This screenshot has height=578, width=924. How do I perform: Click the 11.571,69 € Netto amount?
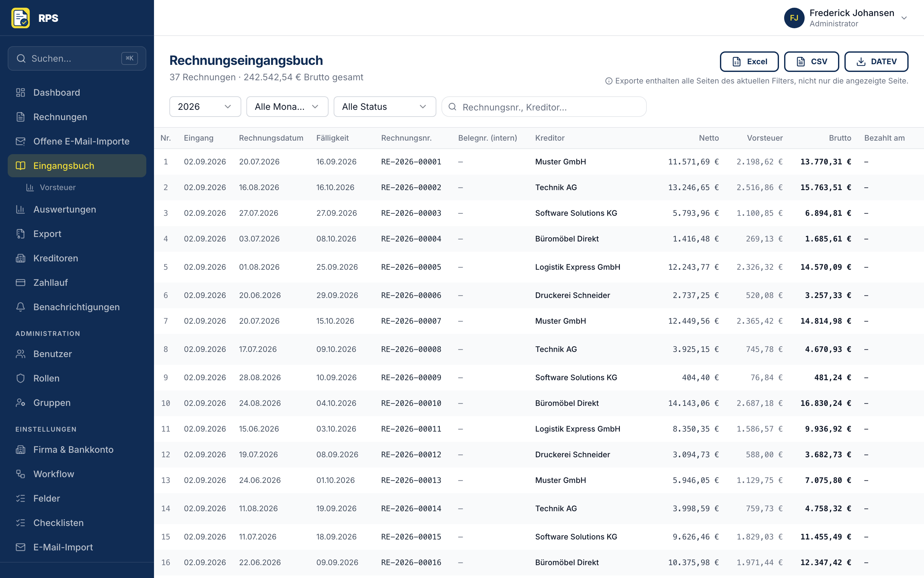(693, 162)
